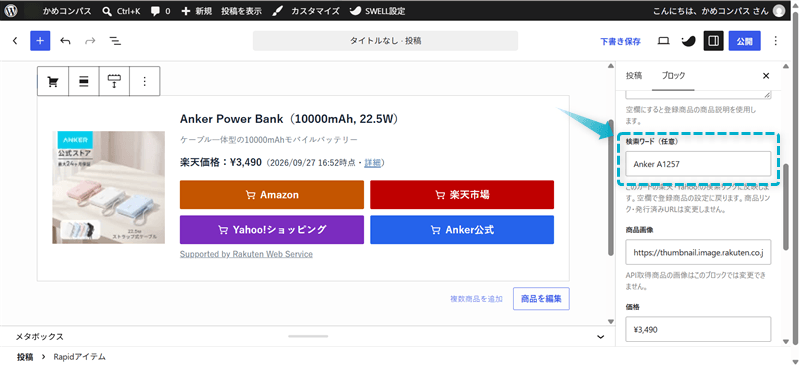Screen dimensions: 800x366
Task: Click the 商品画像 URL input field
Action: click(698, 252)
